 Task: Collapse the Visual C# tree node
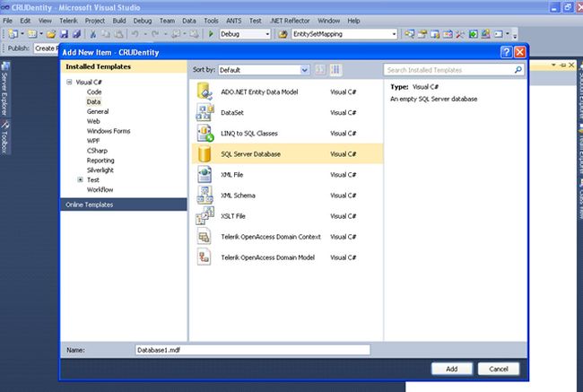(69, 82)
